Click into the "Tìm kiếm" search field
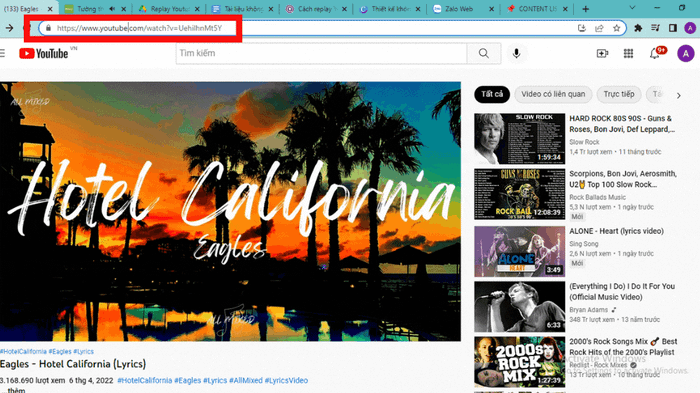The height and width of the screenshot is (393, 700). pos(321,53)
